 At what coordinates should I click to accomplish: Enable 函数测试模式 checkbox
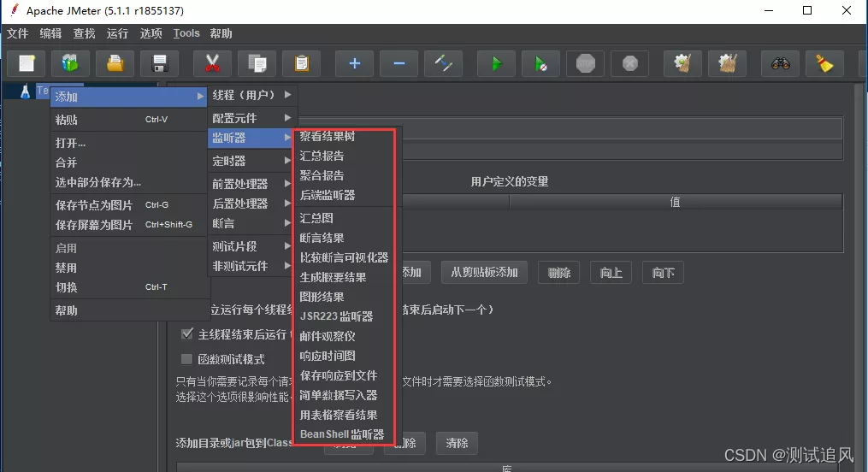187,359
